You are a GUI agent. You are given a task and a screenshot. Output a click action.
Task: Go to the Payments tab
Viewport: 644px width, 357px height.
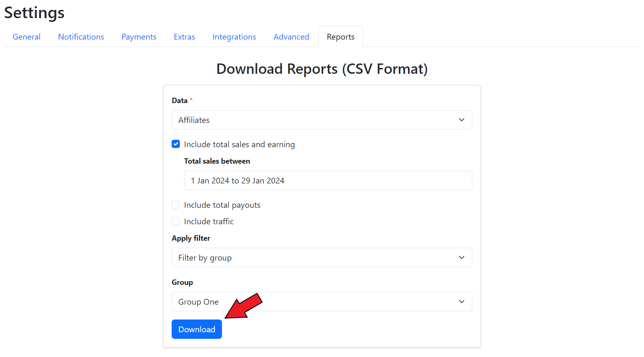pos(139,37)
